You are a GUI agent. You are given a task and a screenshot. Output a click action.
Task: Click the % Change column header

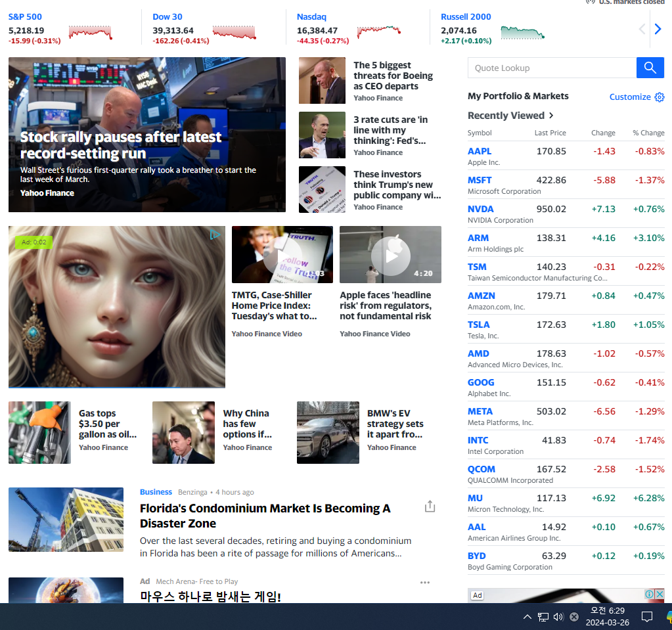click(648, 133)
